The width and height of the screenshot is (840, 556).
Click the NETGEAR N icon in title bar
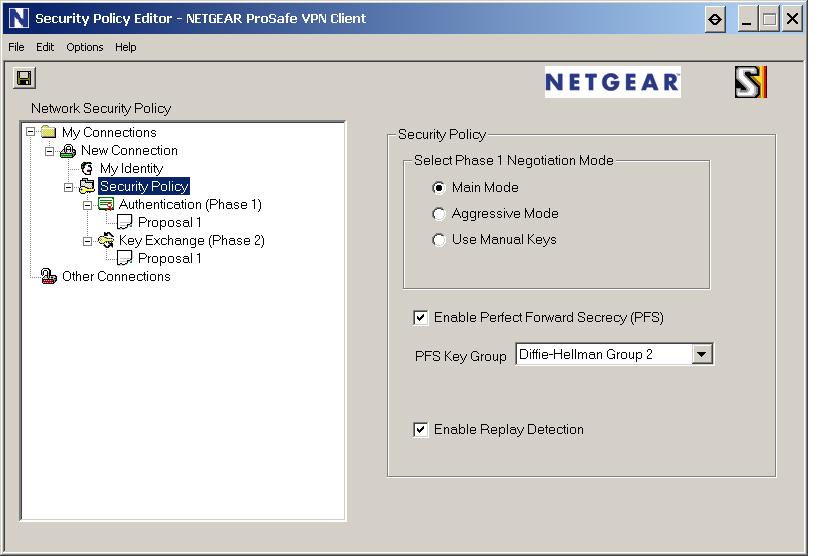[19, 18]
